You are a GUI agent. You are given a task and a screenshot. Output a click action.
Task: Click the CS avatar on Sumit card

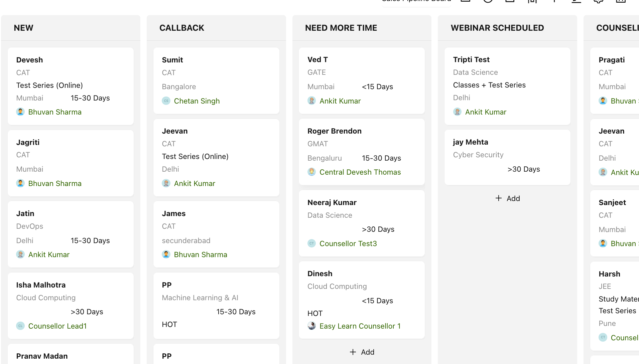[x=166, y=101]
